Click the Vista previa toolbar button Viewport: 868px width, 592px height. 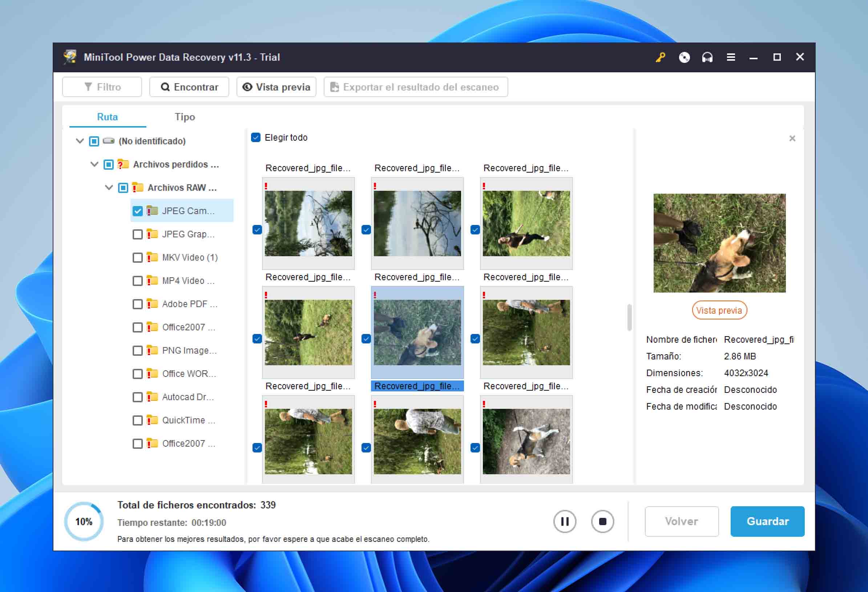tap(276, 87)
